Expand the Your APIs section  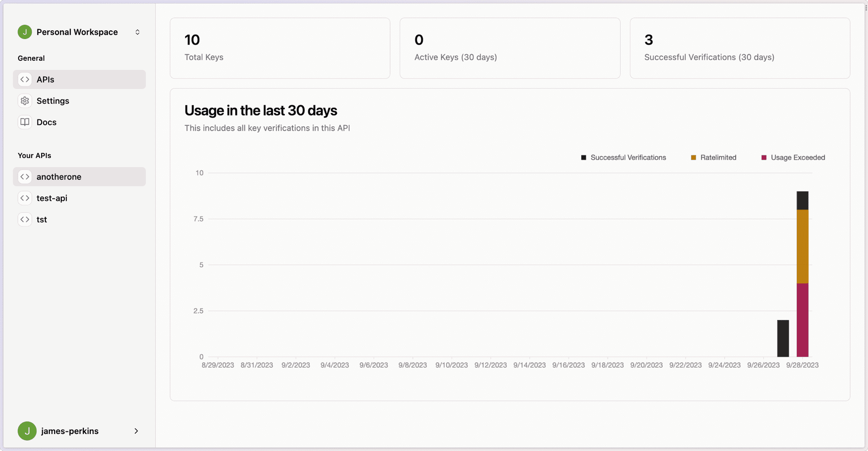click(x=34, y=155)
